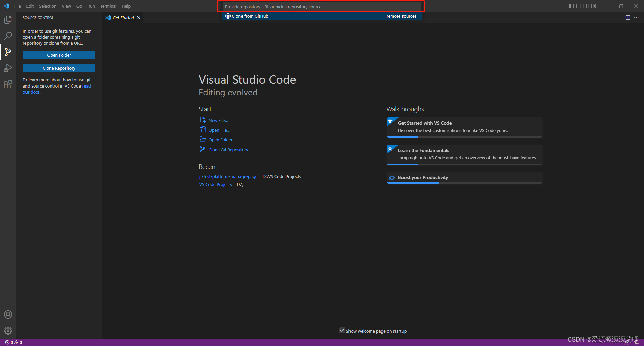Screen dimensions: 644x346
Task: Click the Open Folder icon under Start
Action: tap(203, 139)
